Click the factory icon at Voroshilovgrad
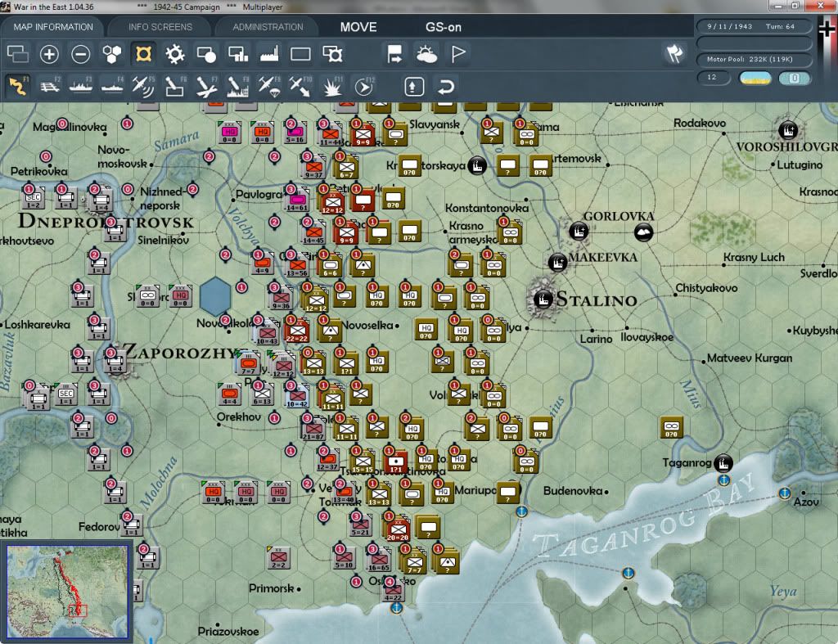Viewport: 838px width, 644px height. pyautogui.click(x=788, y=130)
